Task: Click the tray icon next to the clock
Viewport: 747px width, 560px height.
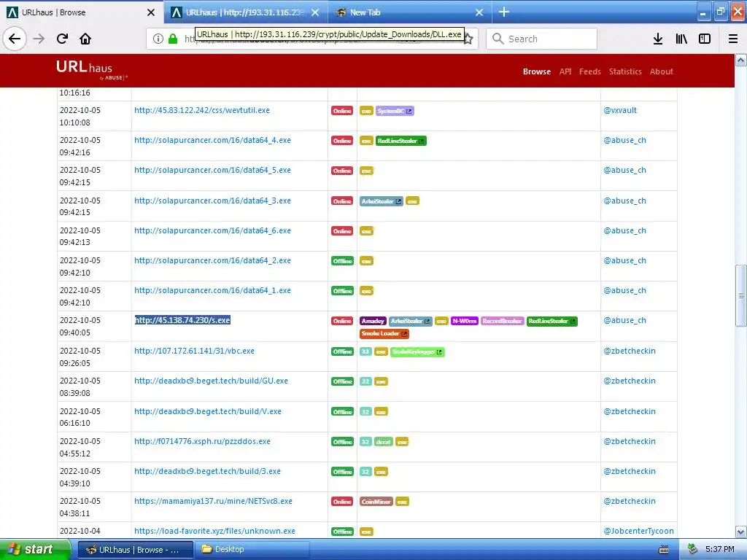Action: coord(693,549)
